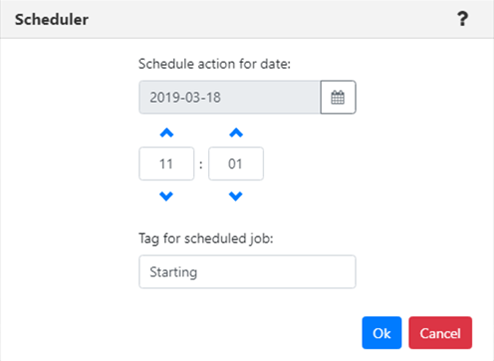Click the 'Tag for scheduled job:' label

click(206, 239)
